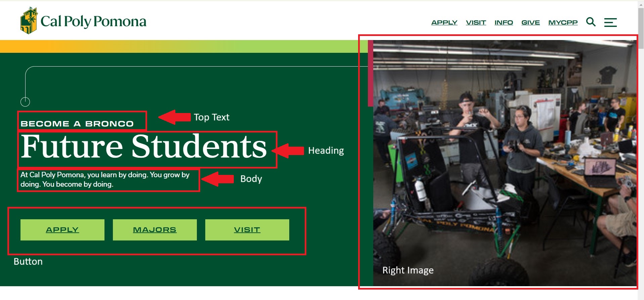Viewport: 644px width, 300px height.
Task: Open the hamburger menu icon
Action: click(x=610, y=23)
